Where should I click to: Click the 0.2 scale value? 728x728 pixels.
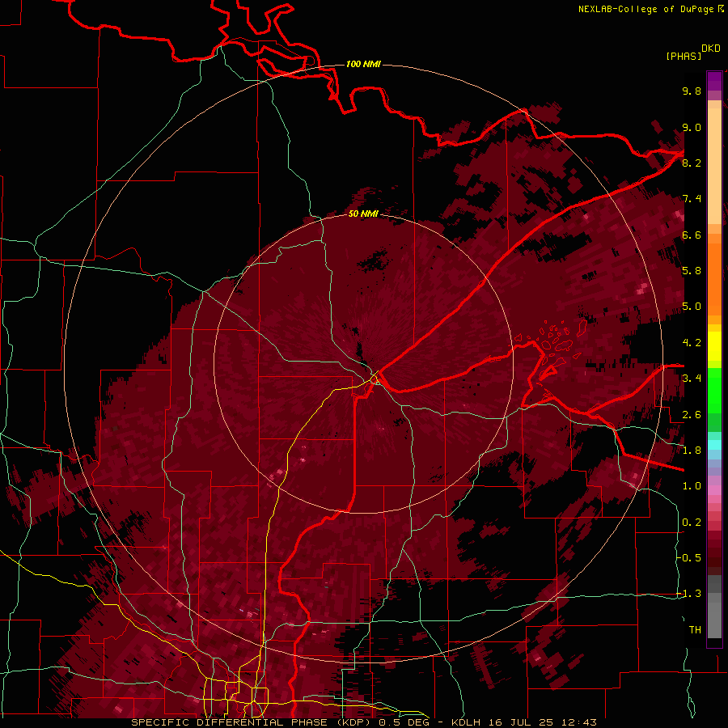pyautogui.click(x=692, y=523)
